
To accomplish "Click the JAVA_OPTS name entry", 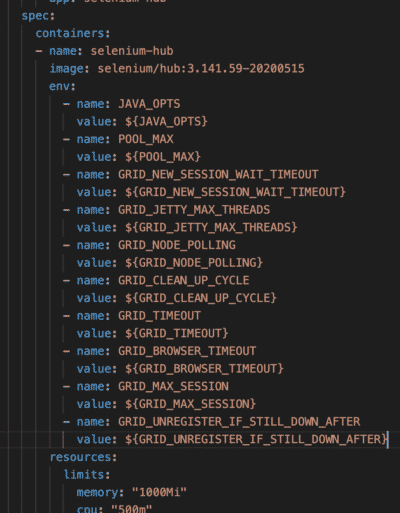I will click(149, 104).
